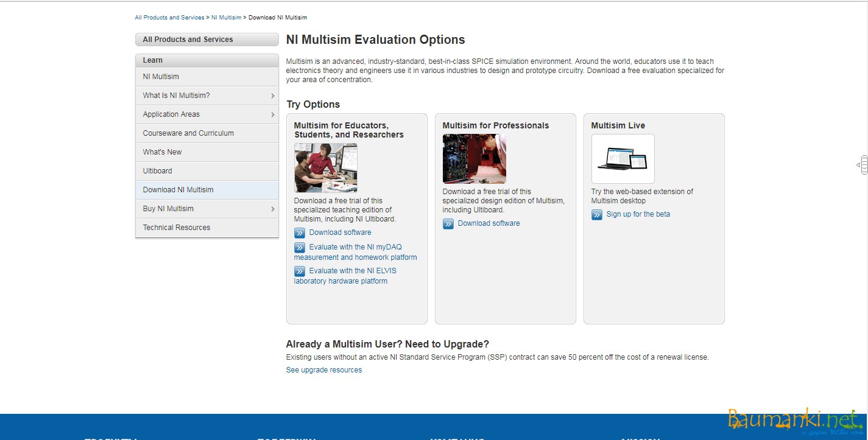Click the Learn sidebar header

207,60
